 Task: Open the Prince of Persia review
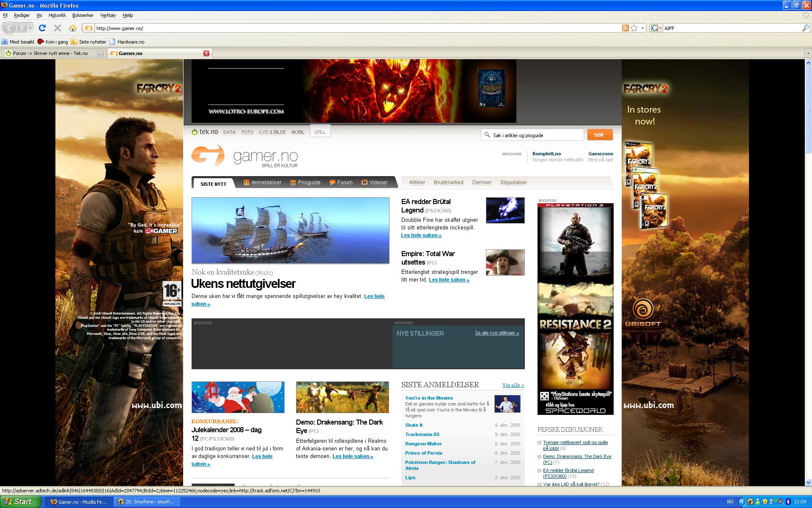[423, 453]
